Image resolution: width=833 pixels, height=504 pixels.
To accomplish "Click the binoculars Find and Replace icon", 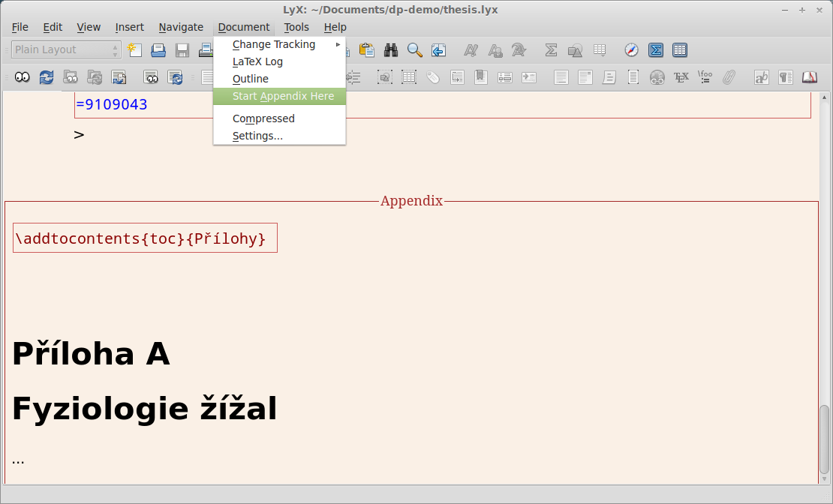I will 391,50.
